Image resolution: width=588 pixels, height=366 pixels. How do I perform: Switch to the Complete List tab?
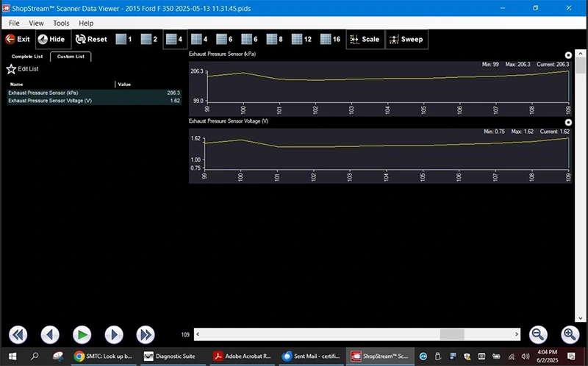[27, 57]
